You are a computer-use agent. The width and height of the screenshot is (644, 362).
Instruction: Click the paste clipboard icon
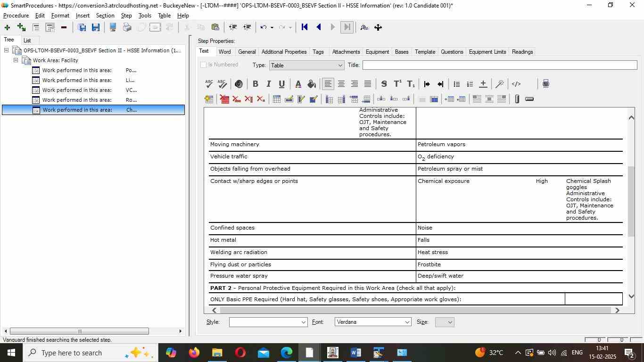(x=215, y=27)
